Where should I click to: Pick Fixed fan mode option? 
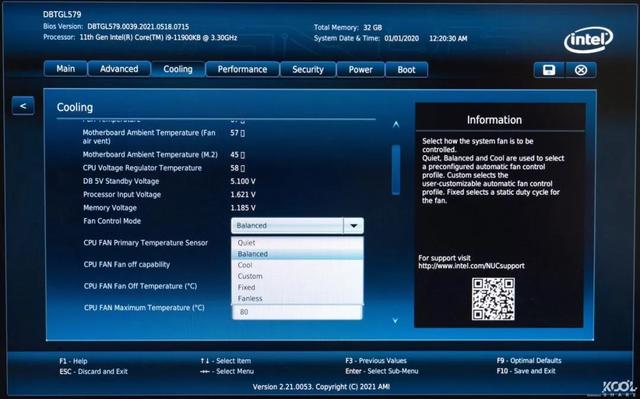pos(297,287)
